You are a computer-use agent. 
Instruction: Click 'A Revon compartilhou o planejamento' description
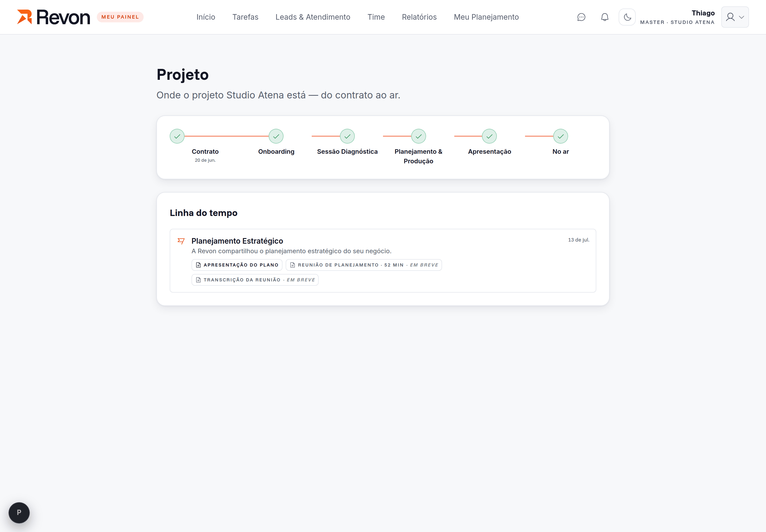coord(291,251)
